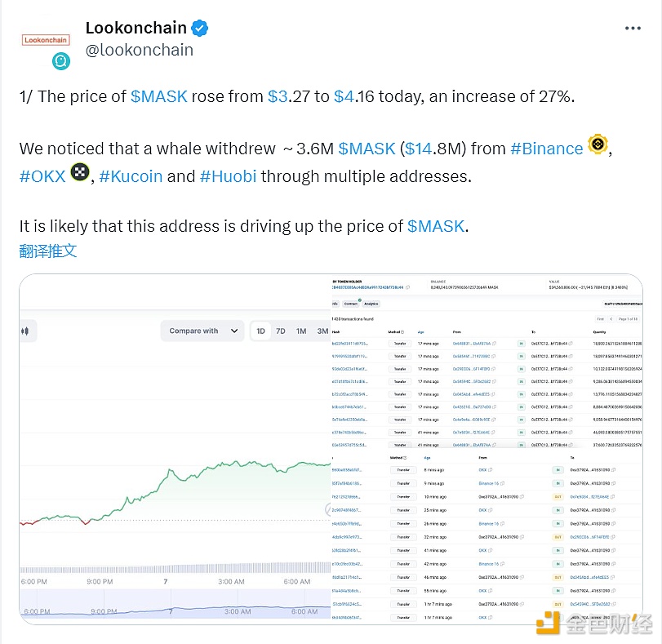Click the chart's bottom time range navigator
Screen dimensions: 662x644
tap(175, 604)
